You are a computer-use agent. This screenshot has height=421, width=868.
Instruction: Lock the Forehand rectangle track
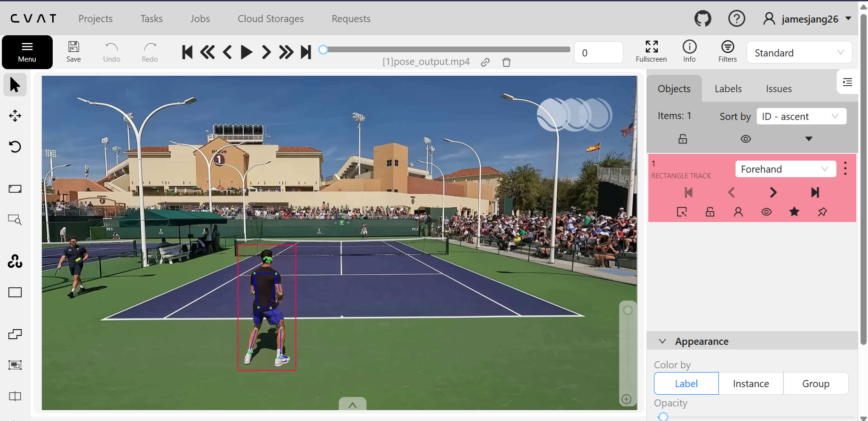(710, 212)
